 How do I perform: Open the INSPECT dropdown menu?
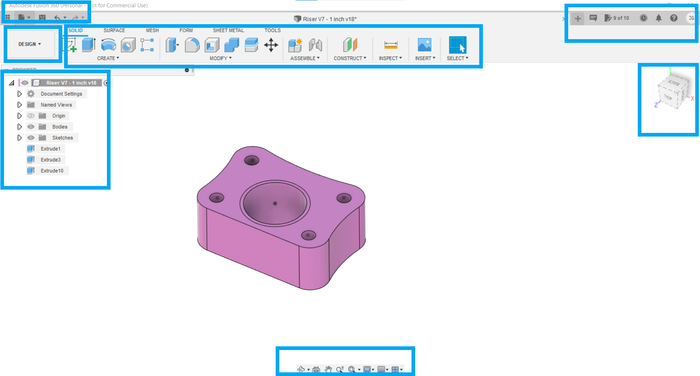(391, 58)
